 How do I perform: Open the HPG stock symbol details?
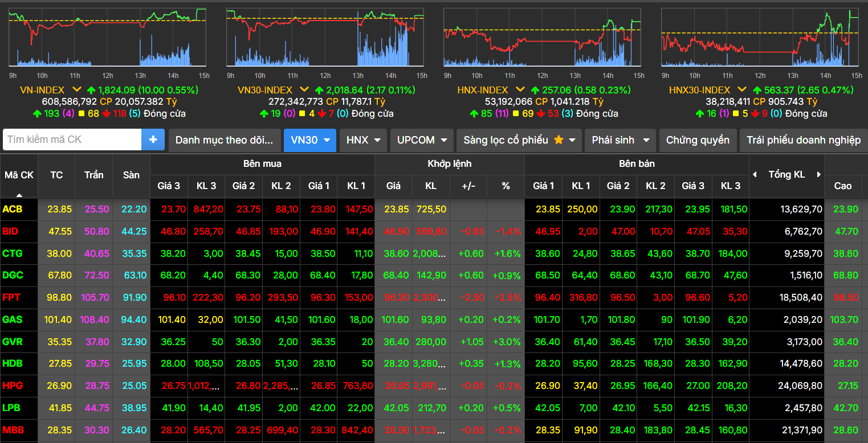(x=13, y=385)
